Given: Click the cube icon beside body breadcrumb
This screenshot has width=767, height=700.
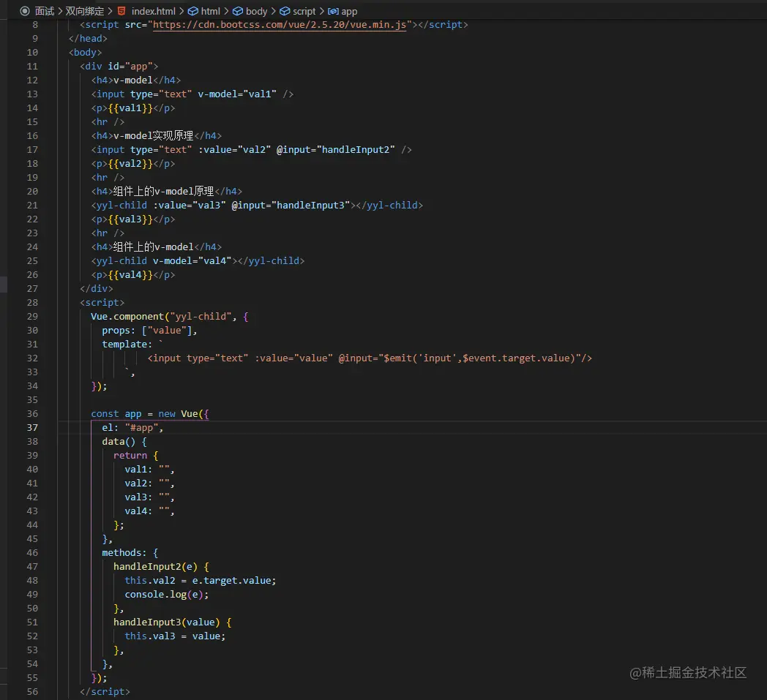Looking at the screenshot, I should click(x=238, y=11).
